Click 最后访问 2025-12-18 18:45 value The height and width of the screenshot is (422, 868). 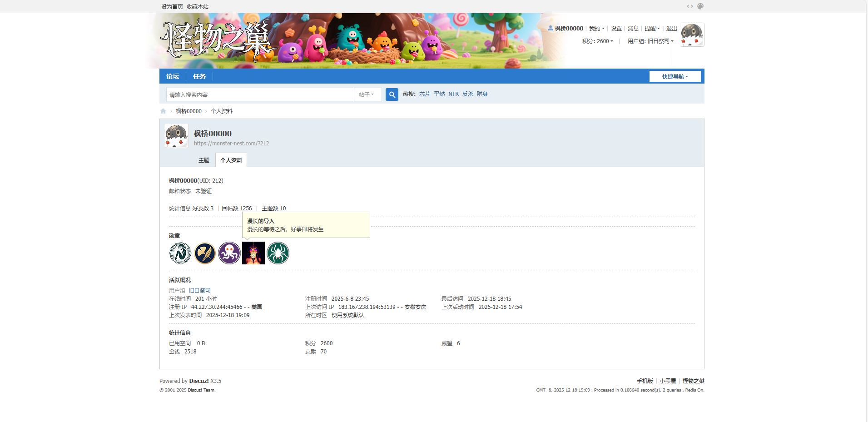point(490,299)
